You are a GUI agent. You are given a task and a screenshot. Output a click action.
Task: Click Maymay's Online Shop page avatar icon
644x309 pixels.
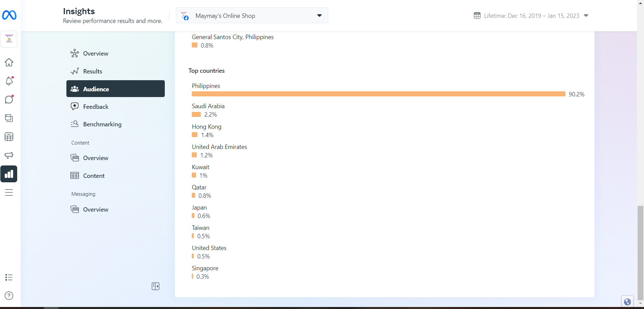[x=185, y=16]
